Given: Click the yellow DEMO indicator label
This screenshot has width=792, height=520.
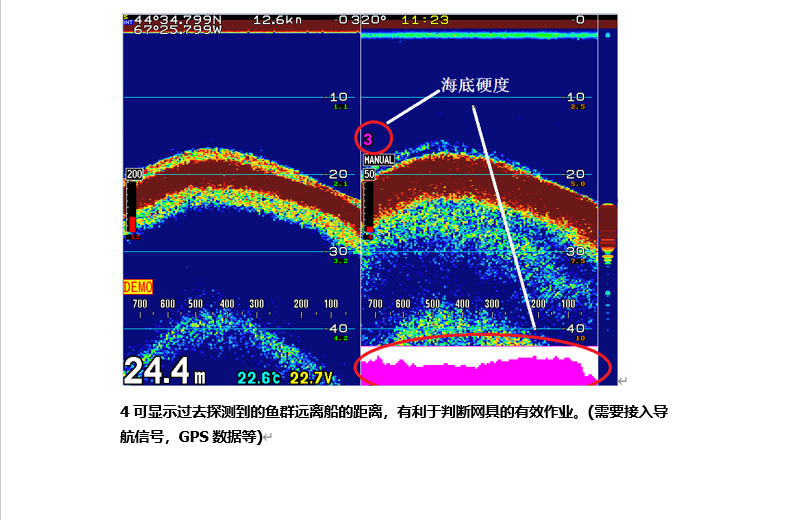Looking at the screenshot, I should (138, 287).
